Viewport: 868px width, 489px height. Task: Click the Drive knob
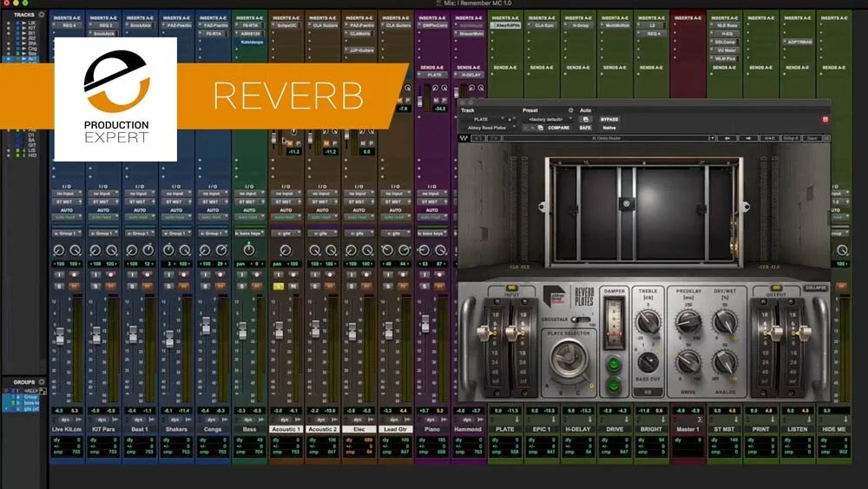point(688,362)
